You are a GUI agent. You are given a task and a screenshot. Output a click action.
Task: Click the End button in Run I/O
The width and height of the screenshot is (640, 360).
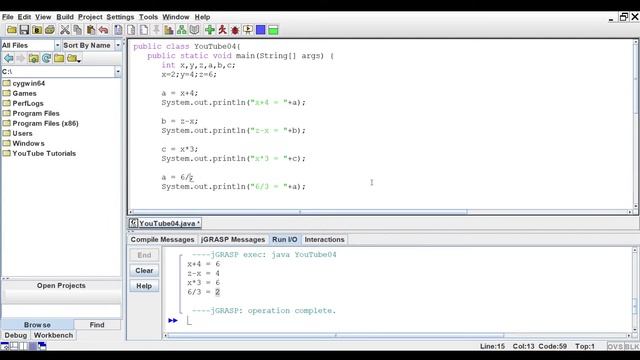coord(144,255)
